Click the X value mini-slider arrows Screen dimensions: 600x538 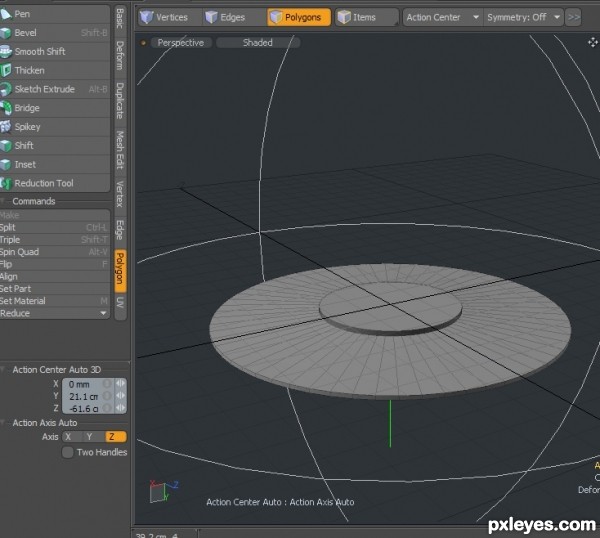(120, 383)
